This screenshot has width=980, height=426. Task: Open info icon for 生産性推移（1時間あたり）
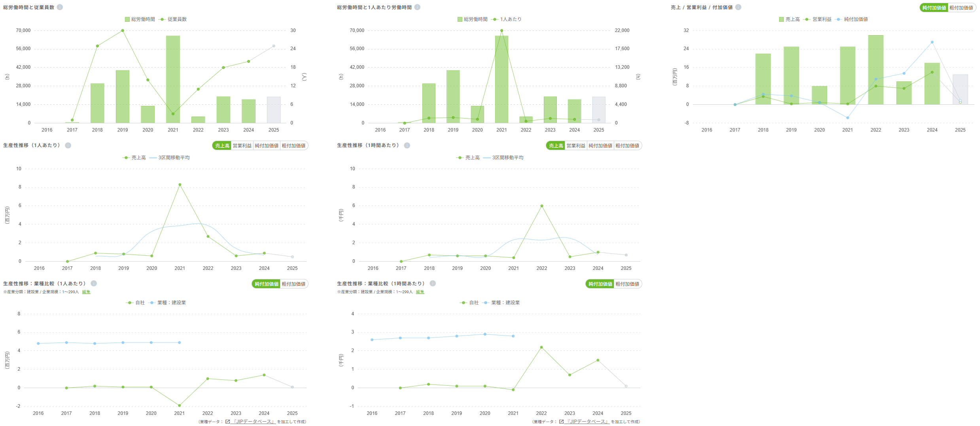point(407,145)
